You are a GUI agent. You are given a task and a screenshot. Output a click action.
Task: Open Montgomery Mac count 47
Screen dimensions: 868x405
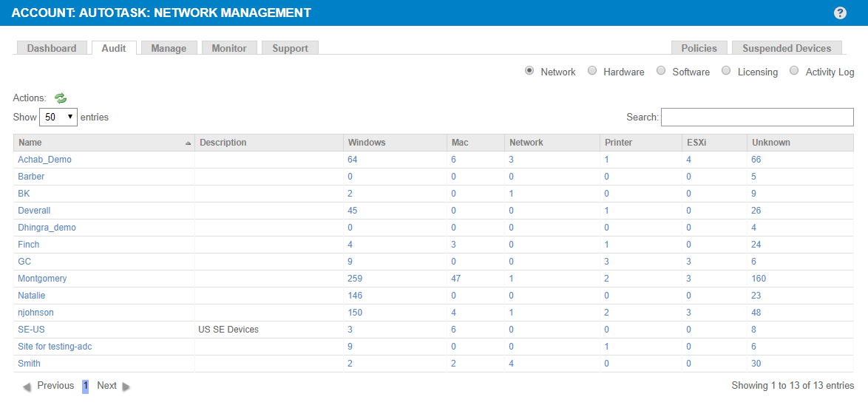[457, 279]
